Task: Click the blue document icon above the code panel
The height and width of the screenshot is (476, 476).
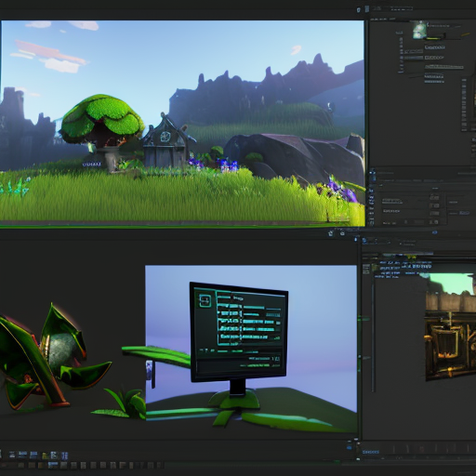Action: coord(364,240)
